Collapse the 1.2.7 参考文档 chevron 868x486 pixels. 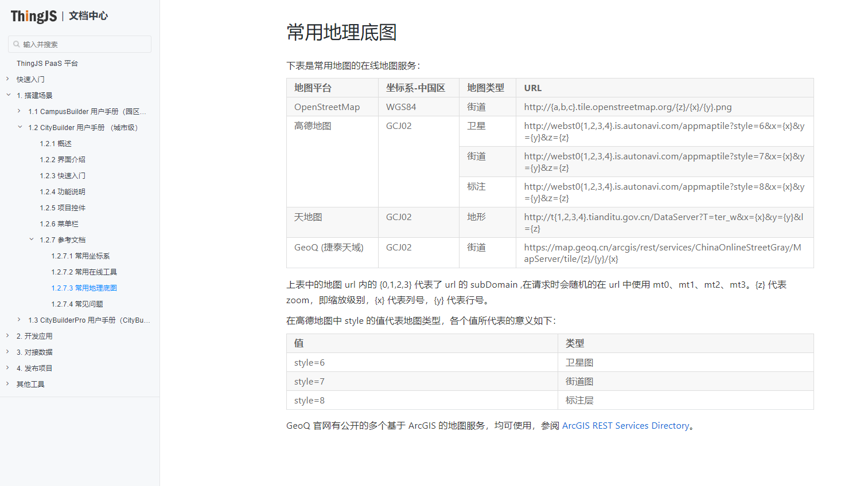click(x=32, y=240)
